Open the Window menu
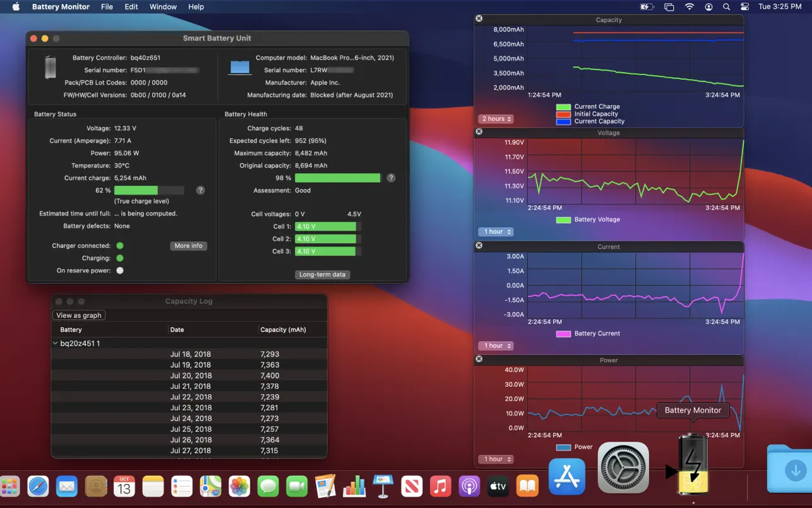Screen dimensions: 812x508 [163, 7]
